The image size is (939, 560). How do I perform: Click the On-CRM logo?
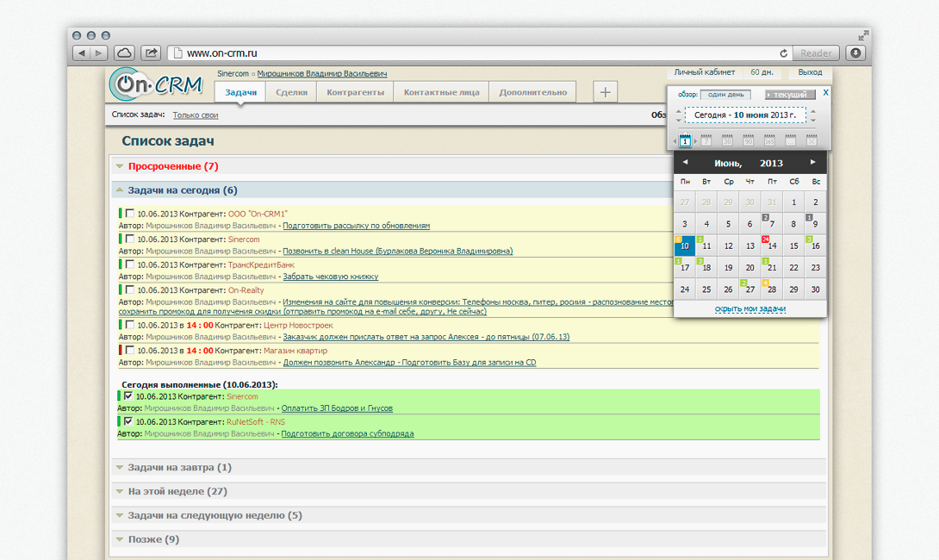(157, 84)
